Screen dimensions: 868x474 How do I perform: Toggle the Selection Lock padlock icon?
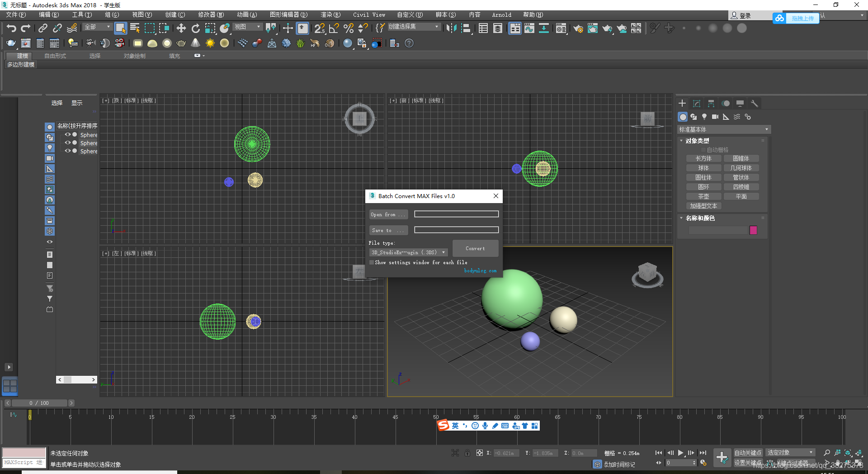click(467, 453)
